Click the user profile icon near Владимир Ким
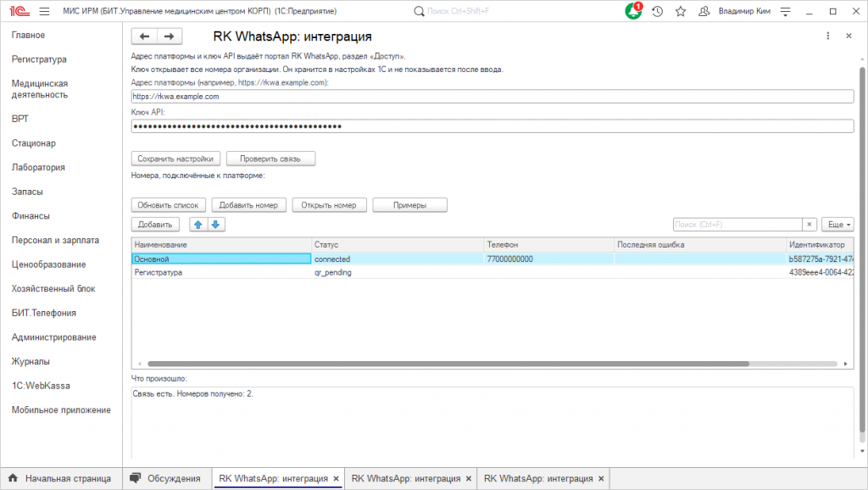This screenshot has width=868, height=490. pos(704,11)
